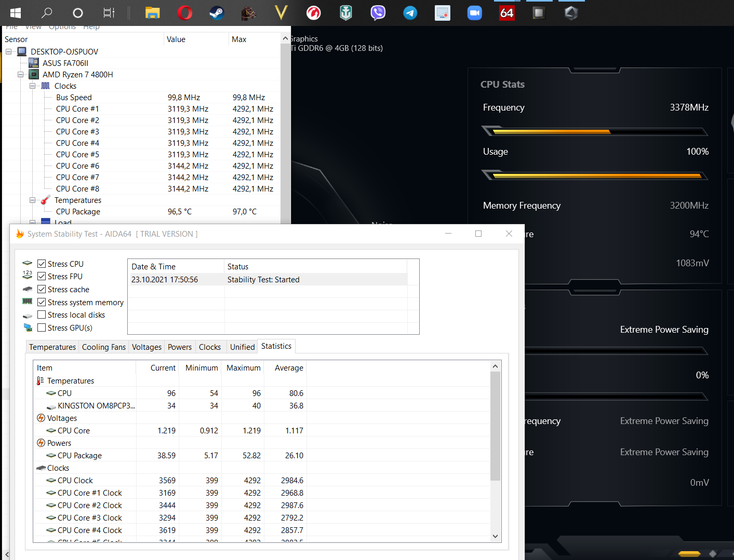This screenshot has width=734, height=560.
Task: Collapse DESKTOP-OJSPUOV tree node
Action: coord(8,51)
